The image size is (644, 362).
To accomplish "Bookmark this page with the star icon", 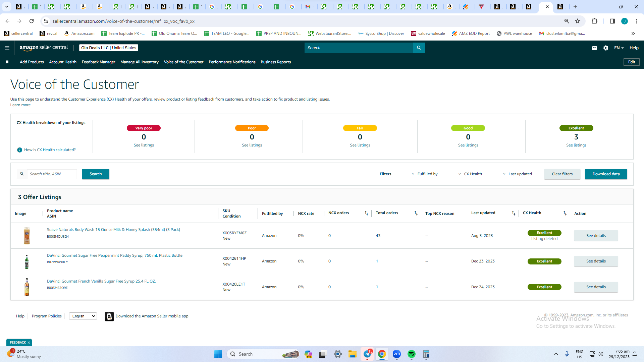I will coord(578,21).
